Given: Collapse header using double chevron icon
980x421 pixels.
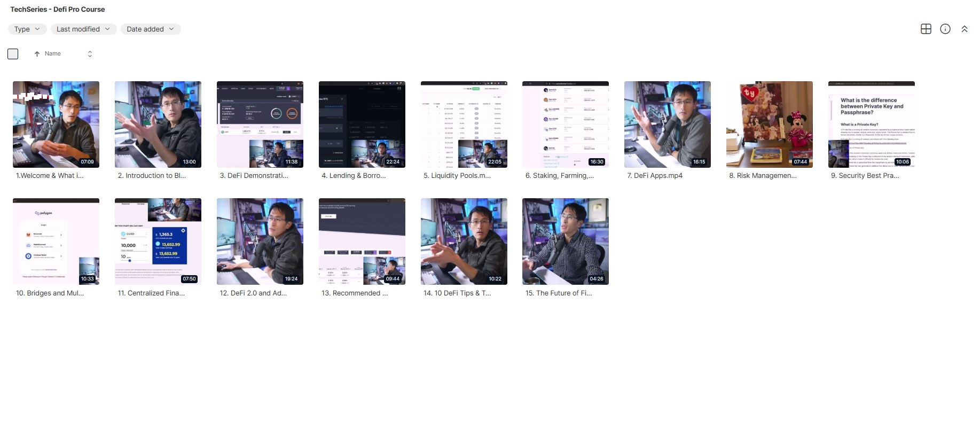Looking at the screenshot, I should pyautogui.click(x=965, y=29).
